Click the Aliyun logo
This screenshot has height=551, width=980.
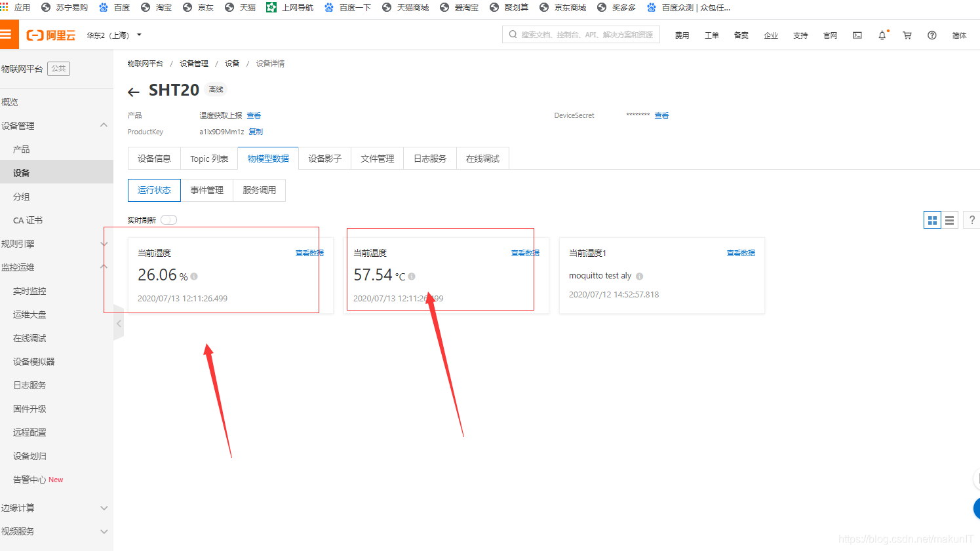pos(51,35)
